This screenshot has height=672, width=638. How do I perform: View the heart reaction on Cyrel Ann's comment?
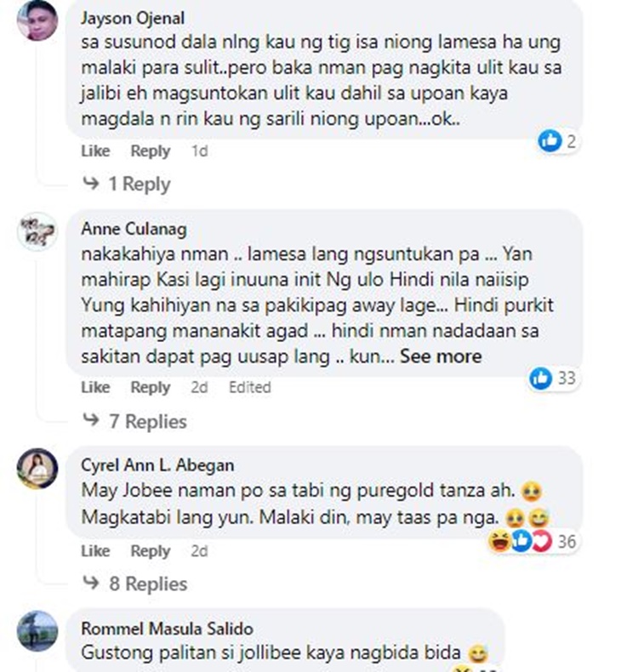(542, 541)
